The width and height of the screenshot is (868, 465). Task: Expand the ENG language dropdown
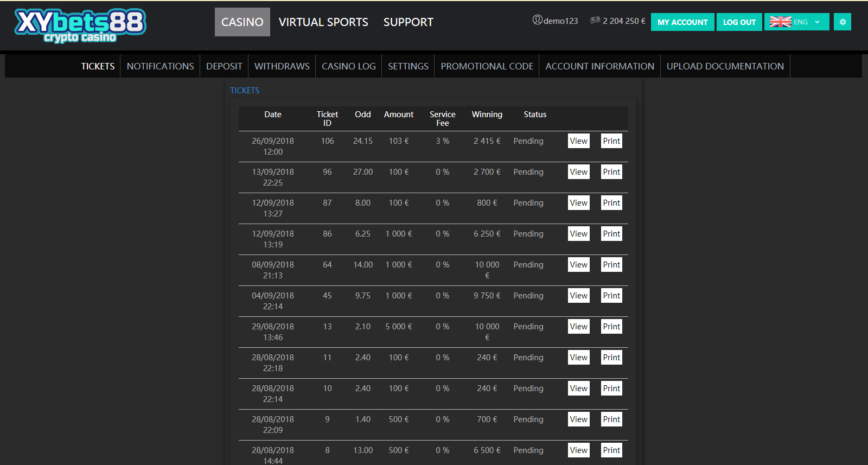tap(817, 22)
